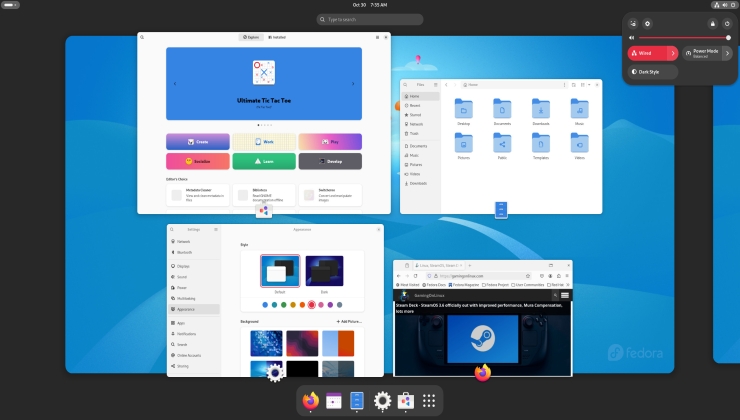Click the Activities indicator in top bar
The height and width of the screenshot is (420, 740).
tap(14, 5)
